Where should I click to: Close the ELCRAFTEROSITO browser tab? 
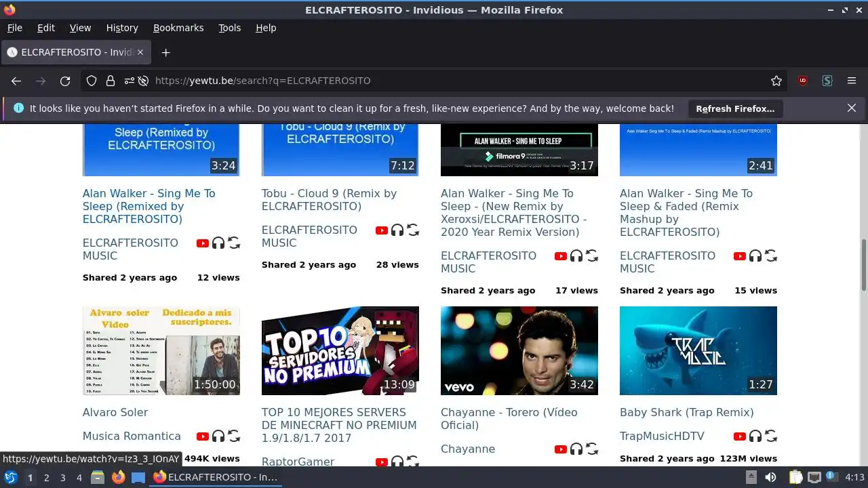pos(141,52)
